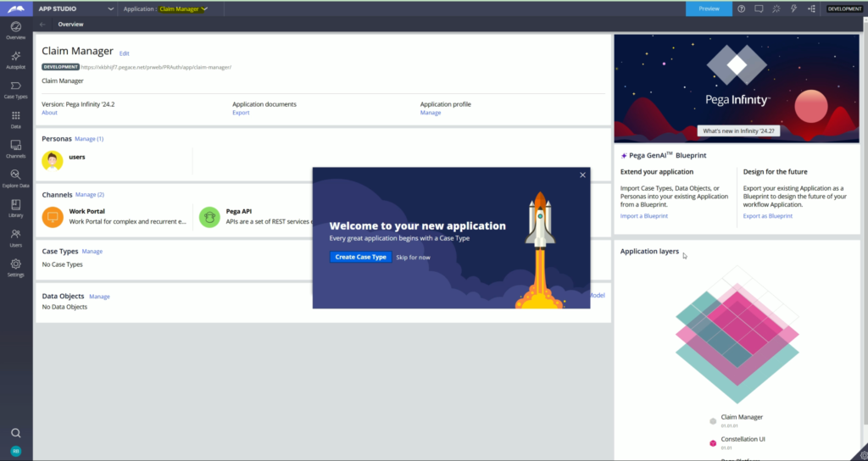Click the branch tree icon in header
The height and width of the screenshot is (461, 868).
[811, 8]
